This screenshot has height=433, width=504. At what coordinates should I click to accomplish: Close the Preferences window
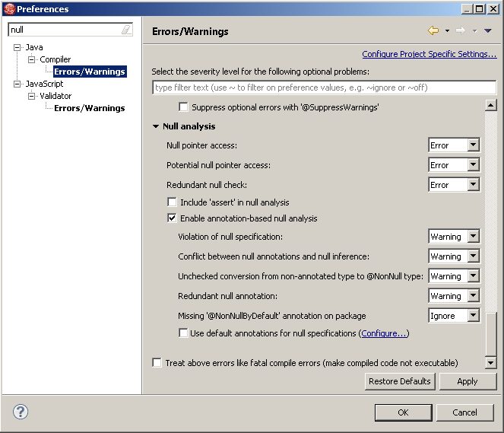pyautogui.click(x=493, y=8)
